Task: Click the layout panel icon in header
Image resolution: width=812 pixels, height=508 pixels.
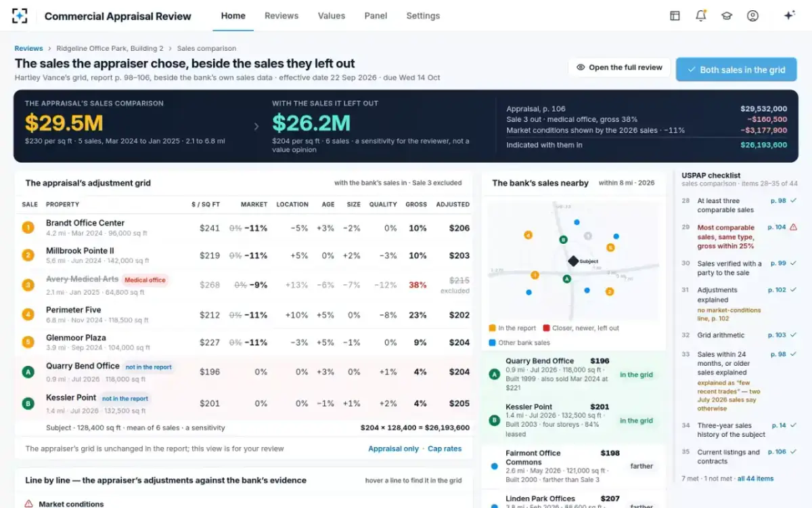Action: [x=675, y=16]
